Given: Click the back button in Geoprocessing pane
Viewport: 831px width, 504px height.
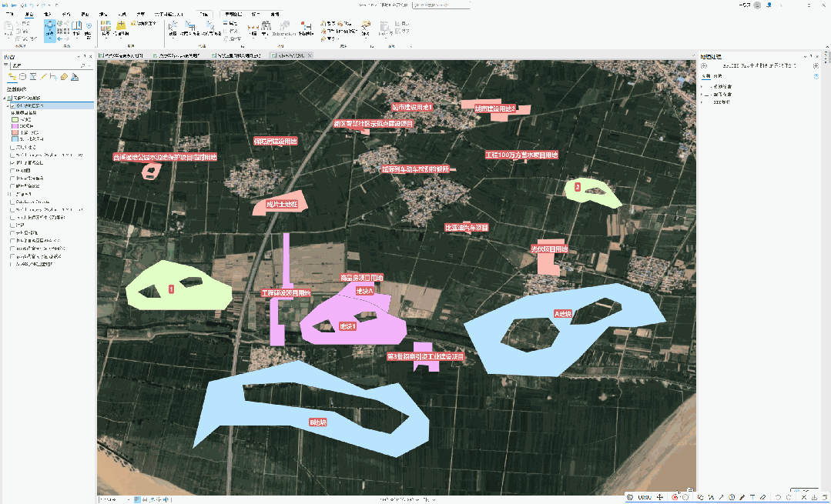Looking at the screenshot, I should coord(702,66).
